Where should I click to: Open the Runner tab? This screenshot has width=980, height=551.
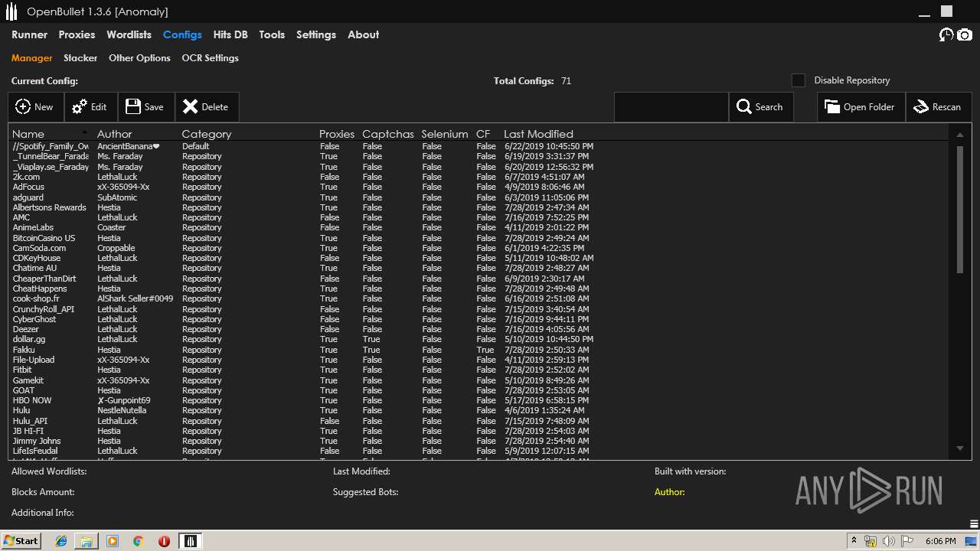tap(29, 34)
